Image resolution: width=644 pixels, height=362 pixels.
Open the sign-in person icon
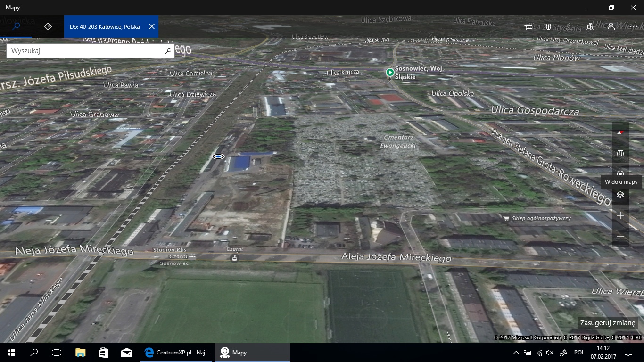coord(611,27)
